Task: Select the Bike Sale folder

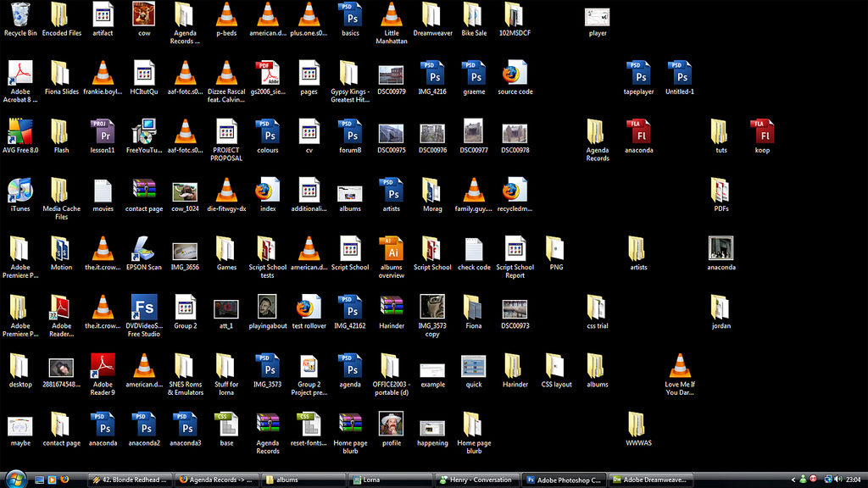Action: pyautogui.click(x=474, y=15)
